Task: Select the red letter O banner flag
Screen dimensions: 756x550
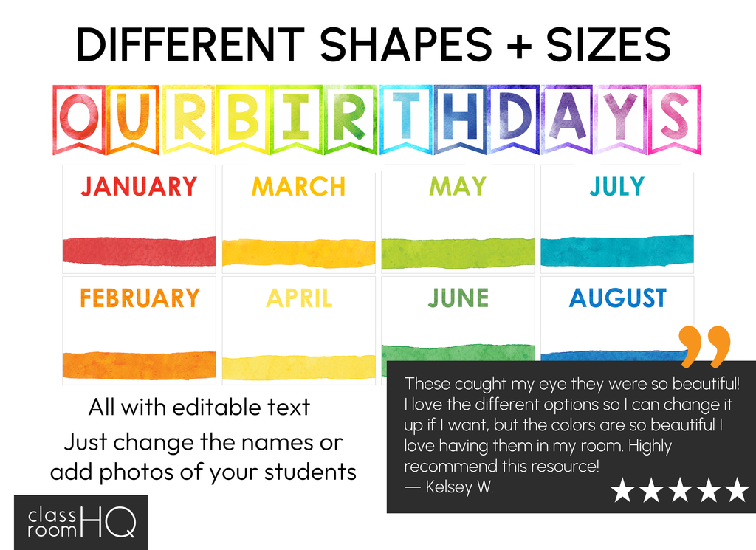Action: 78,118
